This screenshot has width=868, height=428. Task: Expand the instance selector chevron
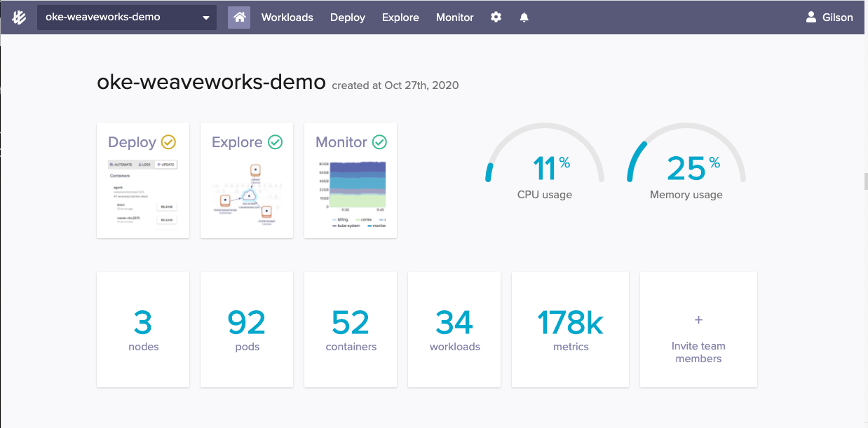(x=205, y=17)
